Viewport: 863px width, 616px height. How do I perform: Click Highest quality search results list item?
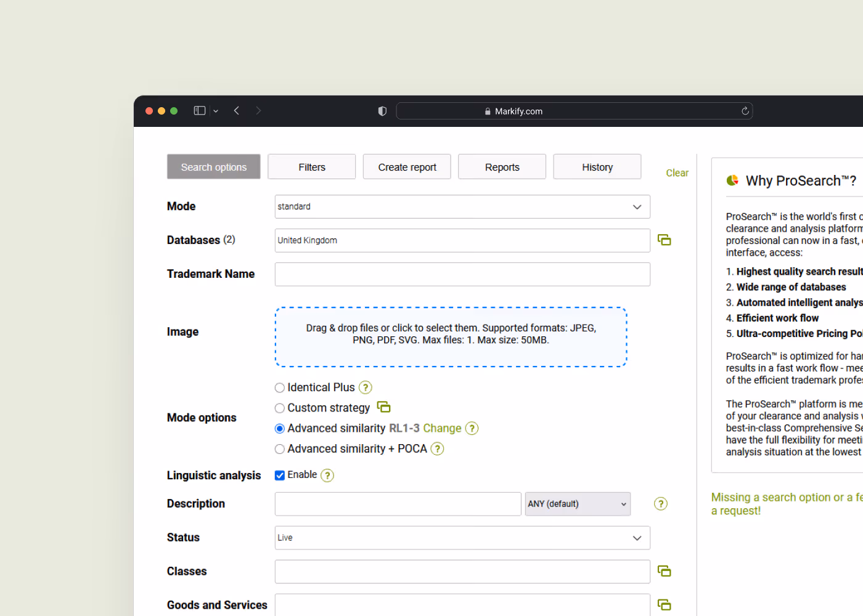point(800,272)
